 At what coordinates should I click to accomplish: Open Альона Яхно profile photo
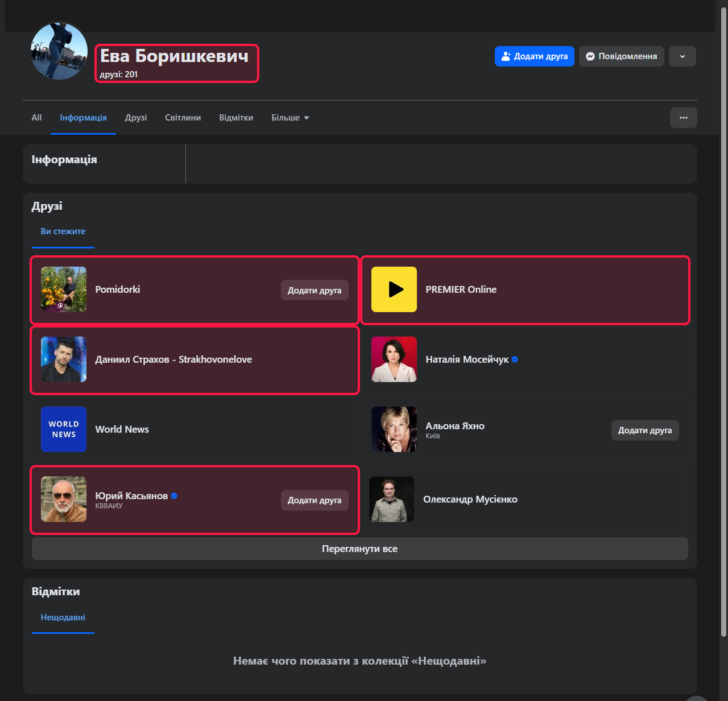pos(394,429)
